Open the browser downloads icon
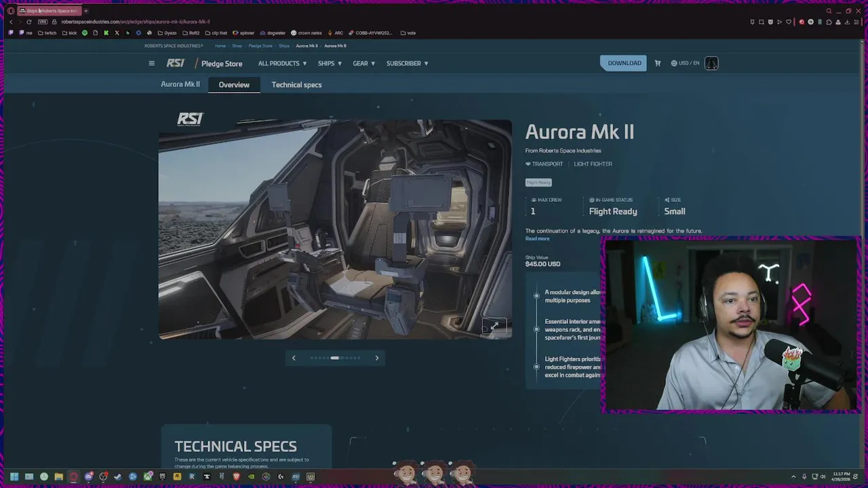This screenshot has height=488, width=868. (x=847, y=22)
